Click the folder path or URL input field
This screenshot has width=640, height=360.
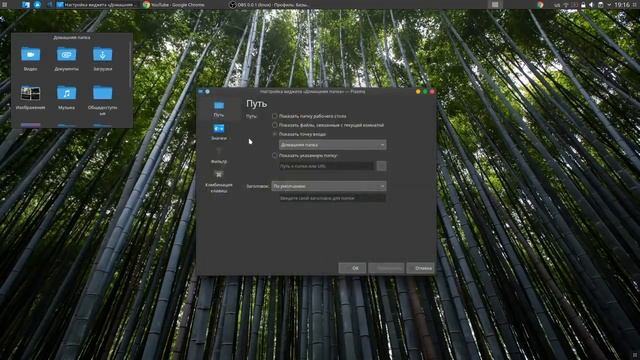pyautogui.click(x=326, y=166)
